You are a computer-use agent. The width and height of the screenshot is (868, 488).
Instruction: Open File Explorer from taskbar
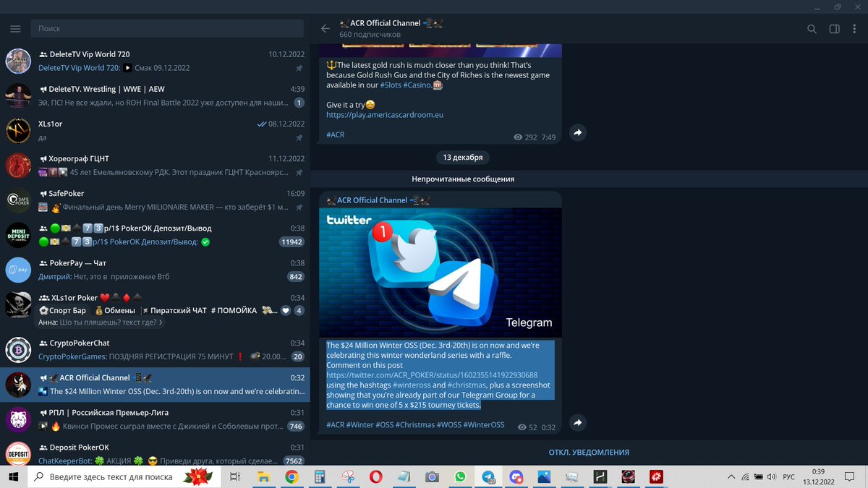263,477
